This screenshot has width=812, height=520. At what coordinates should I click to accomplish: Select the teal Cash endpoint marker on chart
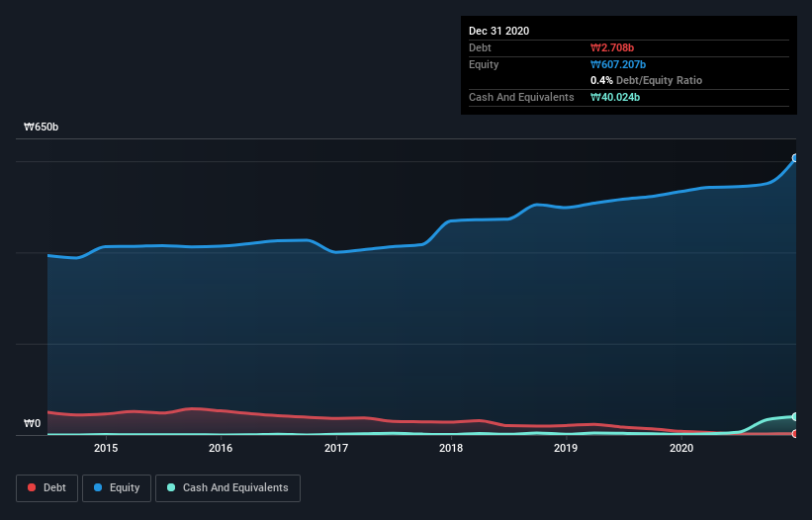pos(795,416)
